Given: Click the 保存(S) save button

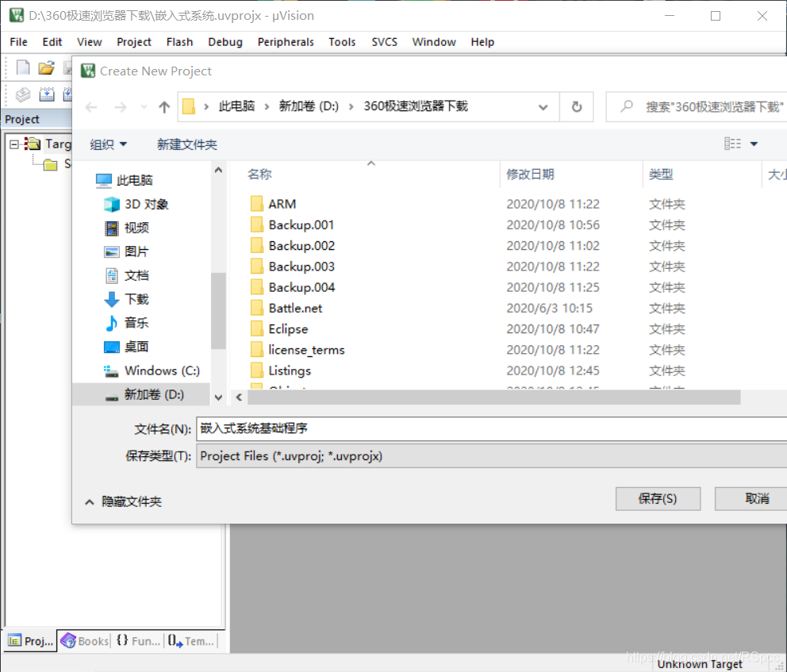Looking at the screenshot, I should click(658, 498).
